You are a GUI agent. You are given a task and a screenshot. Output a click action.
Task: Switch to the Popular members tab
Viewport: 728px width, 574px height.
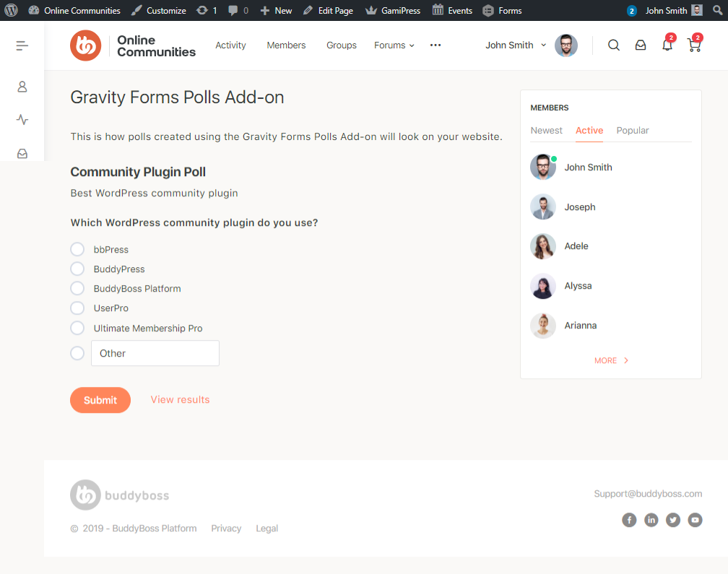pyautogui.click(x=633, y=131)
